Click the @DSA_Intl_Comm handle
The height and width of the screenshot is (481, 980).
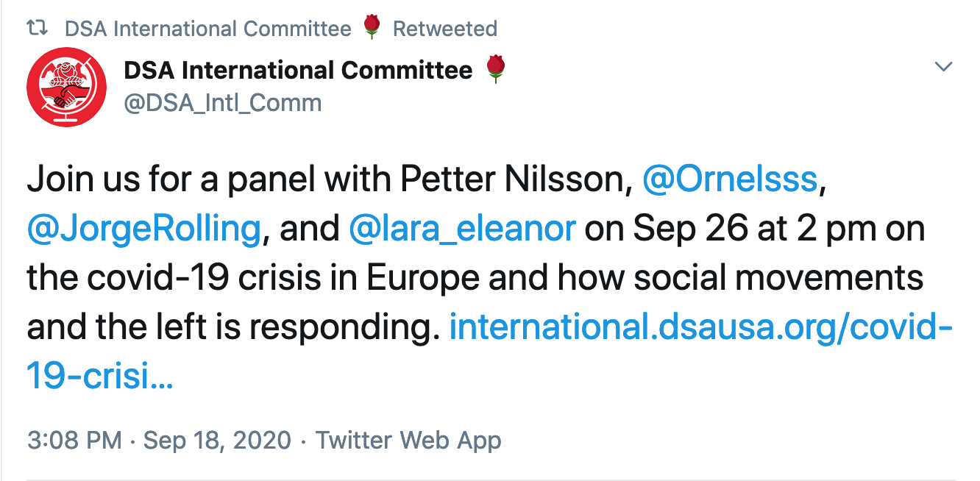point(223,102)
